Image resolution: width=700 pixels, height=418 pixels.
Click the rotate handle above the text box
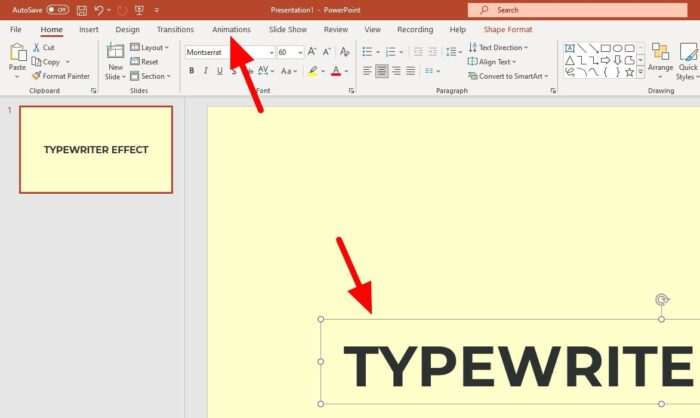662,299
